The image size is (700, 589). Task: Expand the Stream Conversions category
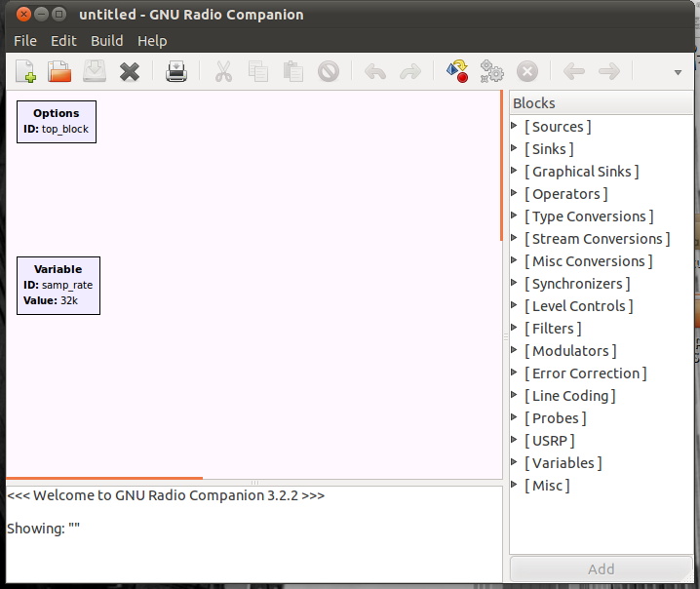(x=514, y=238)
